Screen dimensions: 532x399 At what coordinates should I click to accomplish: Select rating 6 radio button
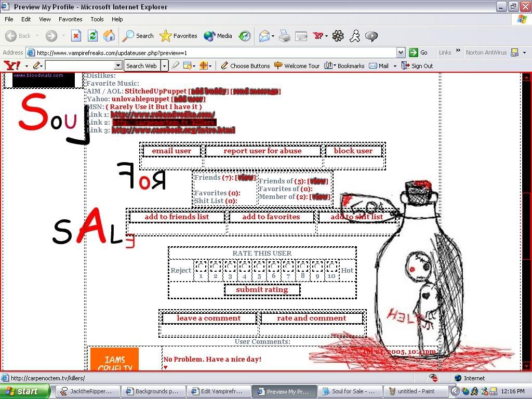click(x=273, y=266)
